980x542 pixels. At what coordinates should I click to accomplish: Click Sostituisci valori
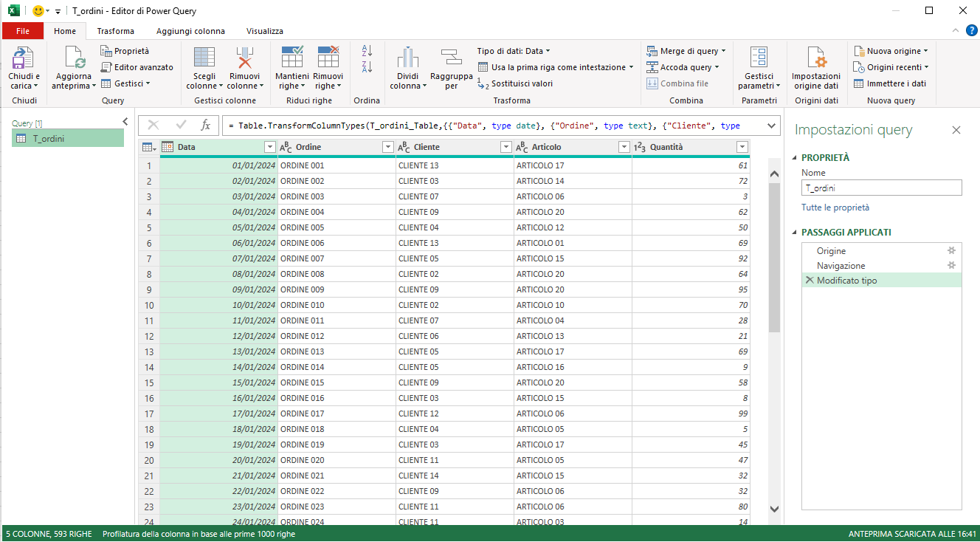[514, 83]
